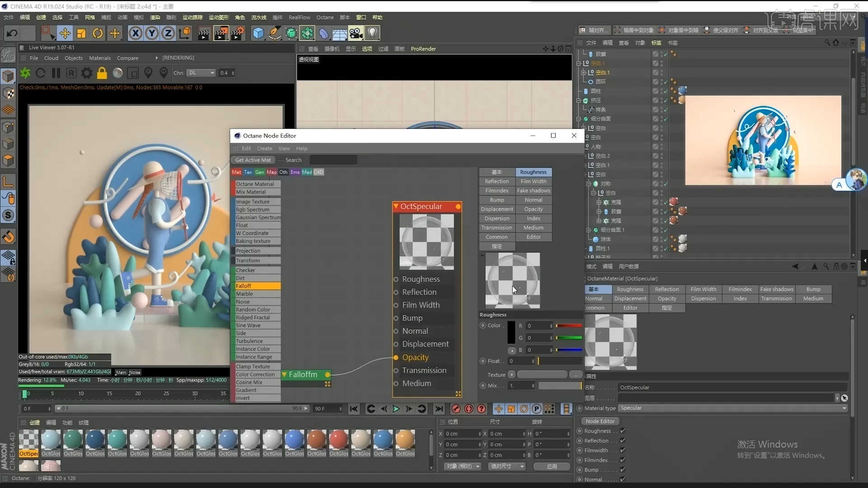Click Render View clapperboard icon
This screenshot has width=868, height=488.
pos(204,33)
